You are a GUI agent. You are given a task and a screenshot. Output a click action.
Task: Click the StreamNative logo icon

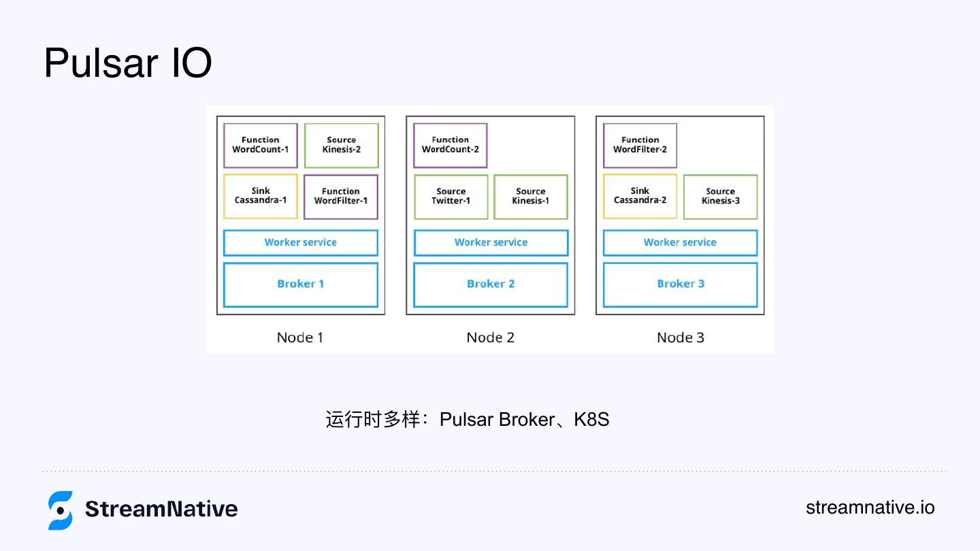(61, 510)
